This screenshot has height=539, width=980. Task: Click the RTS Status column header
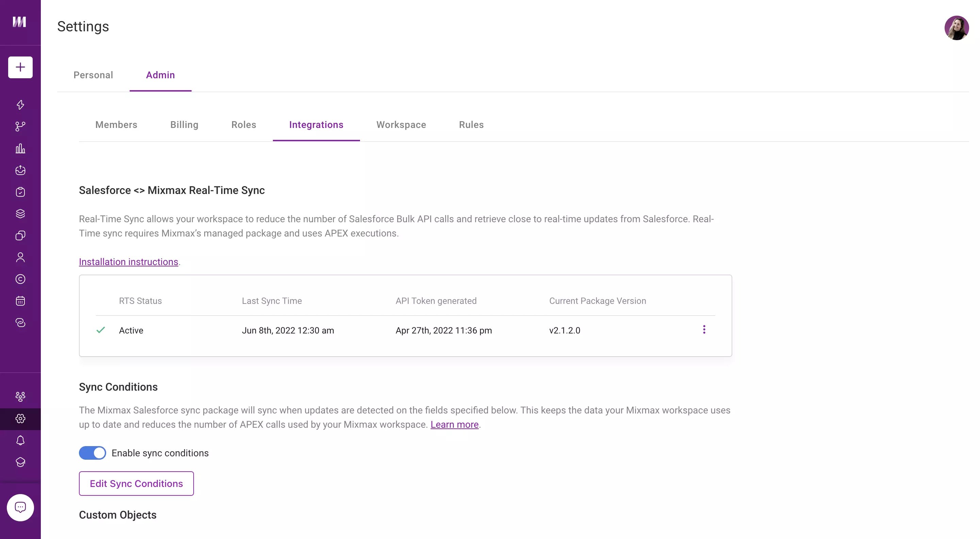(141, 301)
